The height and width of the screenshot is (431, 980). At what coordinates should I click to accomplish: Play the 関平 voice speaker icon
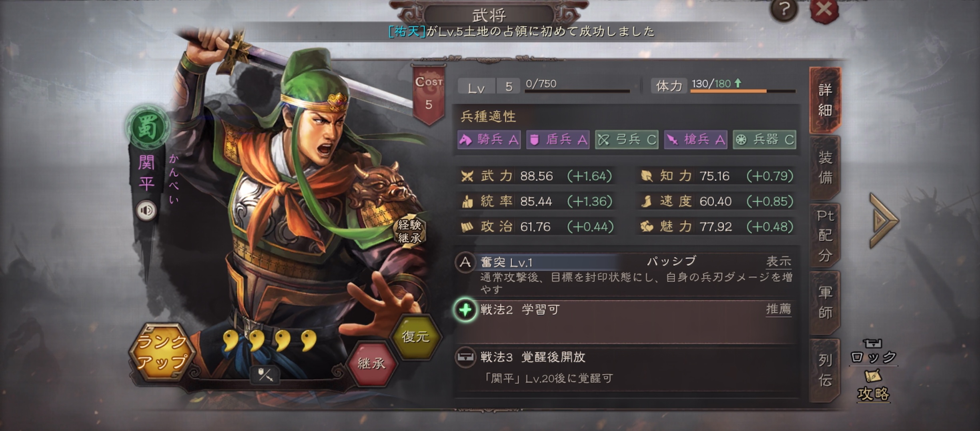(x=146, y=210)
